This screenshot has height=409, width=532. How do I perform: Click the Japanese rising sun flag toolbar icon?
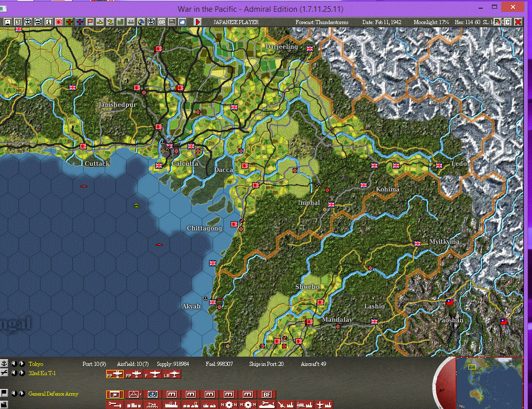(x=59, y=22)
